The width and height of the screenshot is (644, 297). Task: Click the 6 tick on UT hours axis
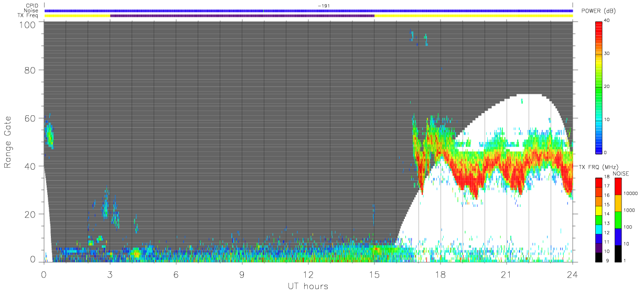pyautogui.click(x=176, y=274)
